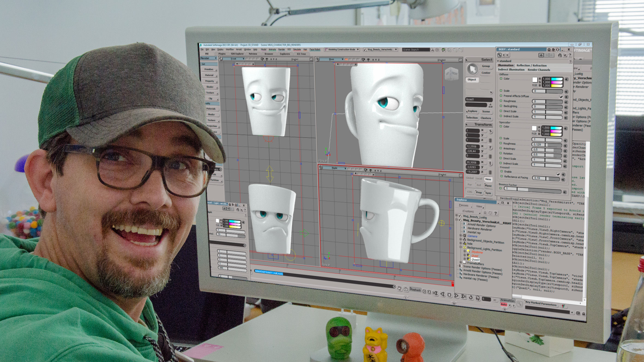
Task: Click the Diffuse Color white swatch
Action: click(535, 80)
